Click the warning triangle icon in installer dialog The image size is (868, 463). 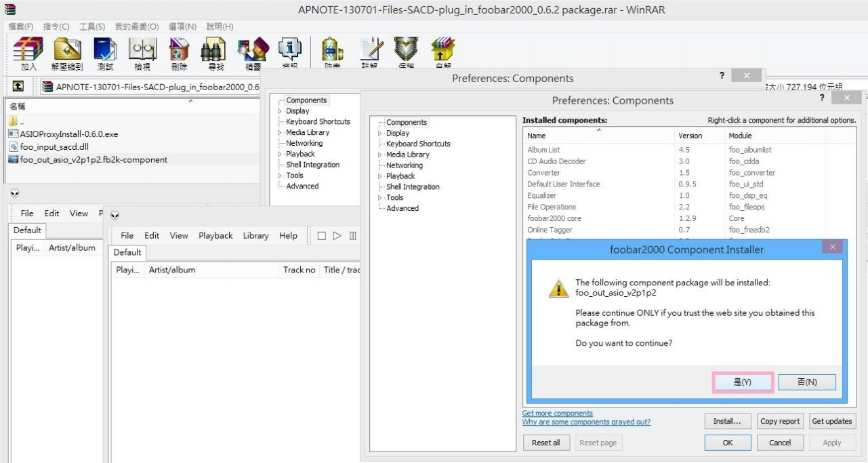tap(558, 289)
